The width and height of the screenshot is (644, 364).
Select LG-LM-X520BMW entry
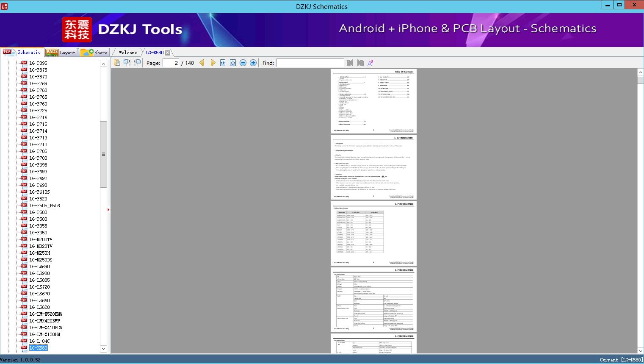pos(46,314)
